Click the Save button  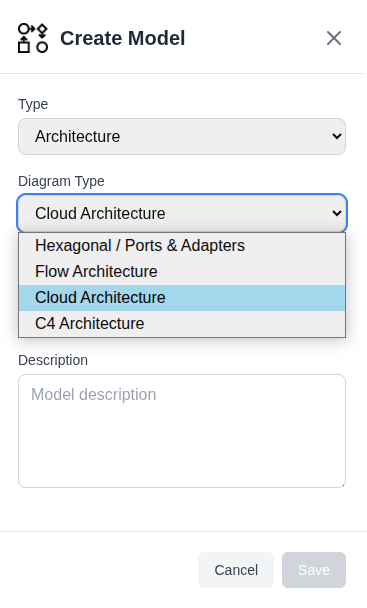(x=314, y=570)
